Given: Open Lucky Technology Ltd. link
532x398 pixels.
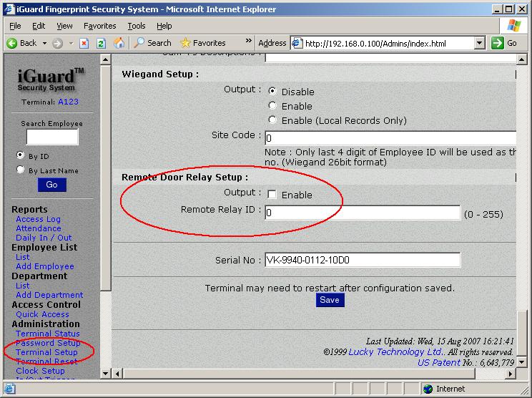Looking at the screenshot, I should click(395, 351).
